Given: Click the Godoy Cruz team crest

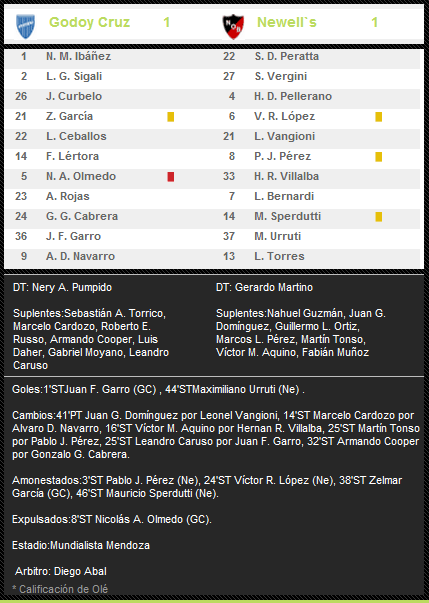Looking at the screenshot, I should coord(26,26).
